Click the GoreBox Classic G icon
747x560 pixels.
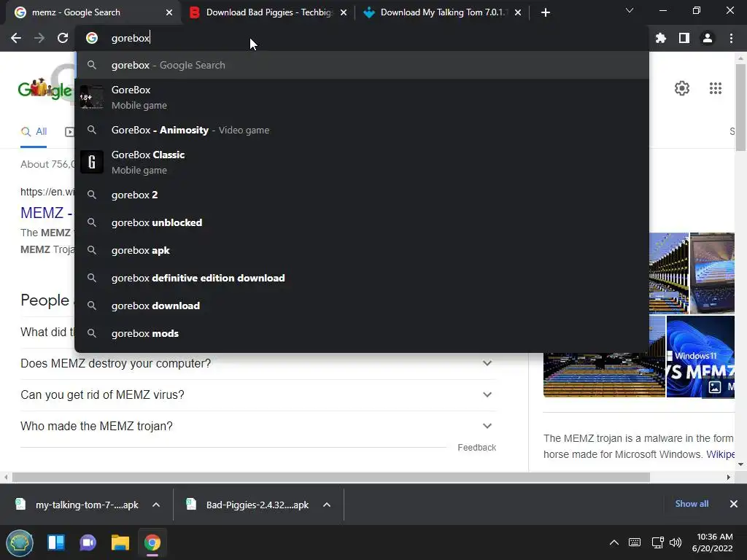tap(91, 162)
